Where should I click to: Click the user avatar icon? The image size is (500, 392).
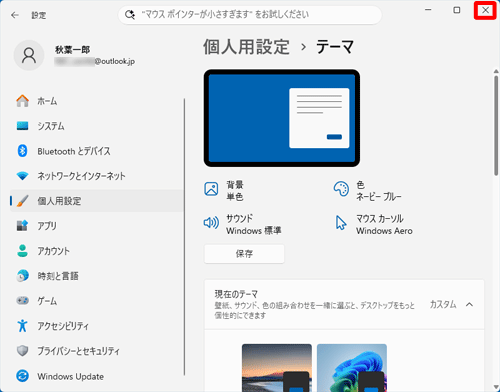click(x=29, y=55)
